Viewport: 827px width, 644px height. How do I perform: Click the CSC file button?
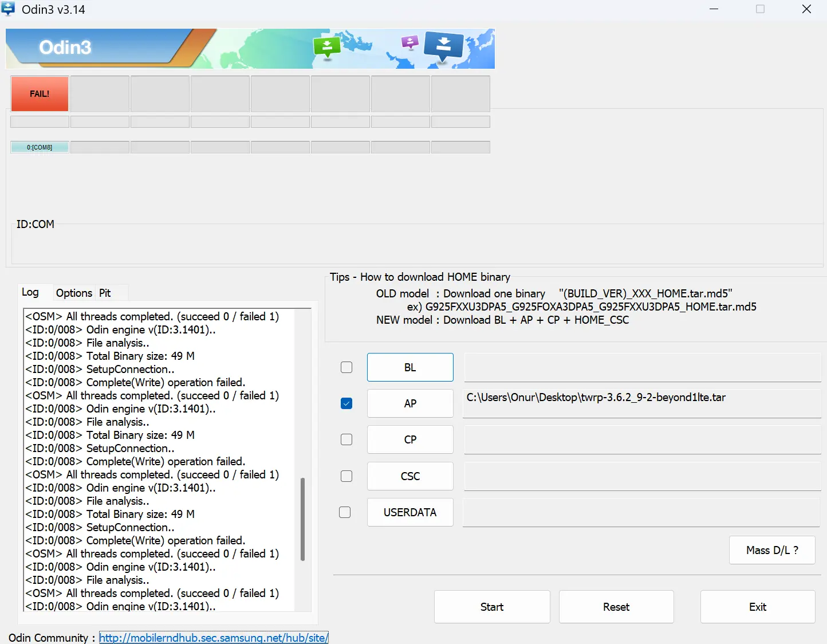pos(410,476)
